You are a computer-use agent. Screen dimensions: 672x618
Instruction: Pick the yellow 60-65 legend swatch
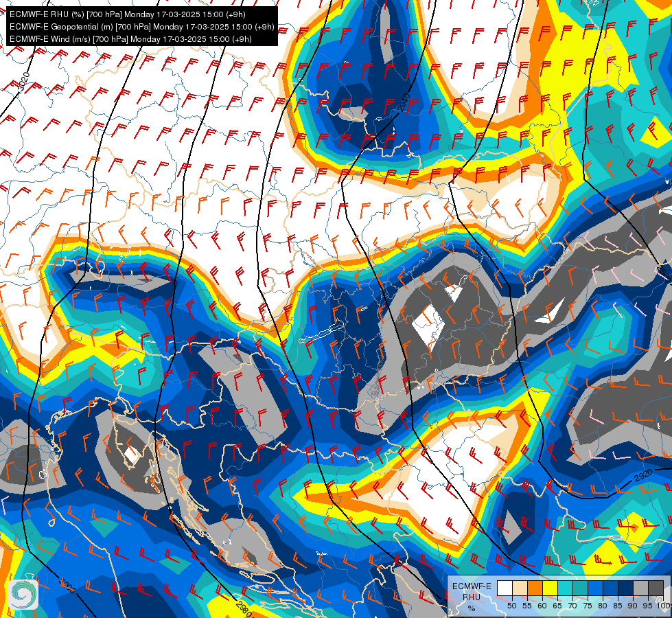[x=551, y=588]
